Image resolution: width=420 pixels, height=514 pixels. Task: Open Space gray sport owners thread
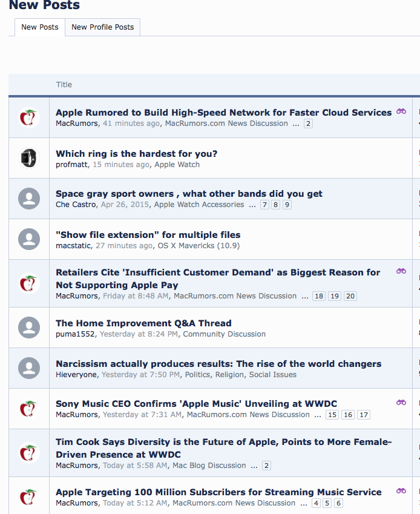point(189,194)
